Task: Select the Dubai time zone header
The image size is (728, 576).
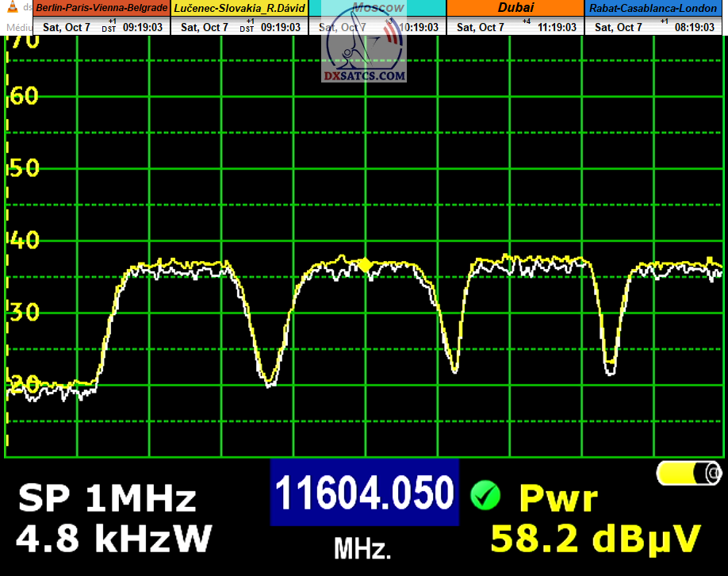Action: (515, 8)
